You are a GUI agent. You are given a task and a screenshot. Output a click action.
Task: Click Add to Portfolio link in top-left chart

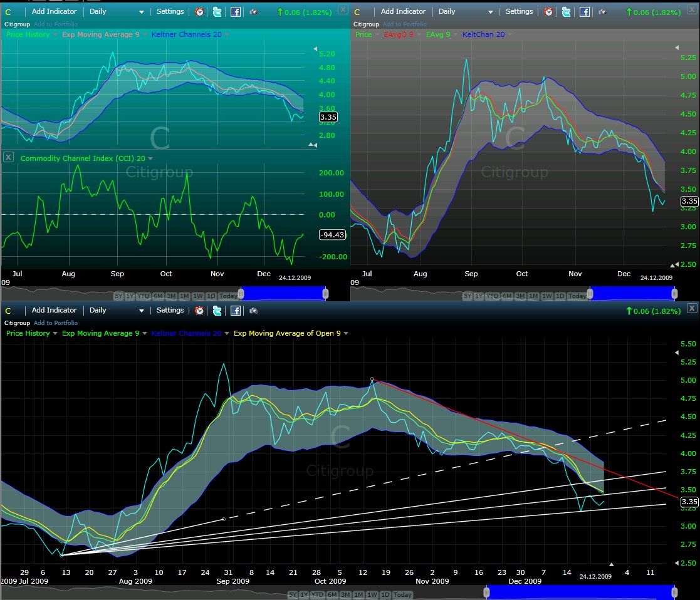pos(56,24)
